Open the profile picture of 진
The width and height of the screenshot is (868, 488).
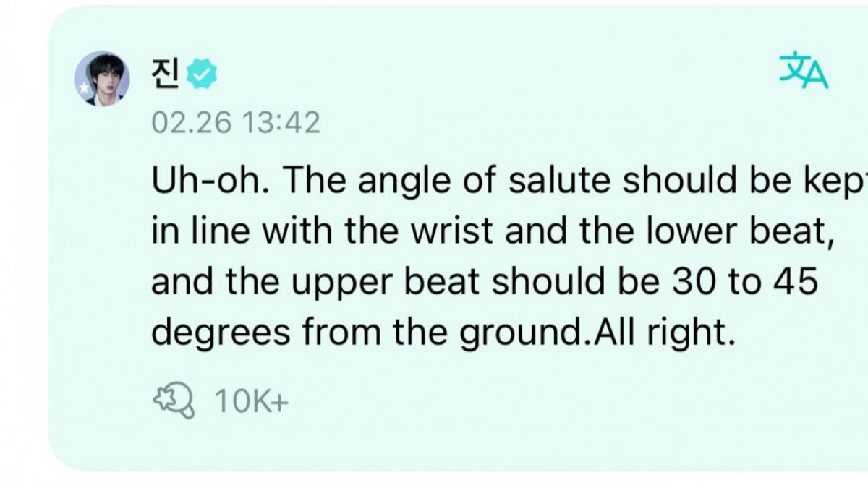point(102,77)
